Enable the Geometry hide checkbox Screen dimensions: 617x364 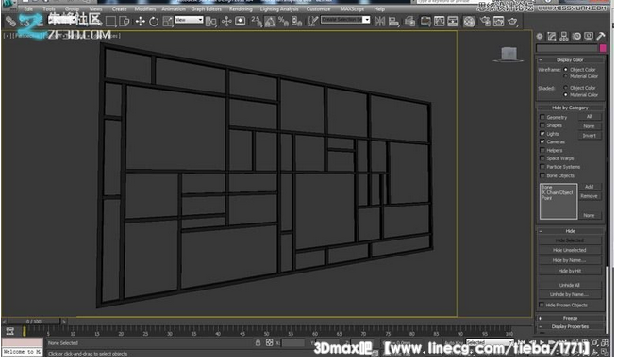click(542, 117)
